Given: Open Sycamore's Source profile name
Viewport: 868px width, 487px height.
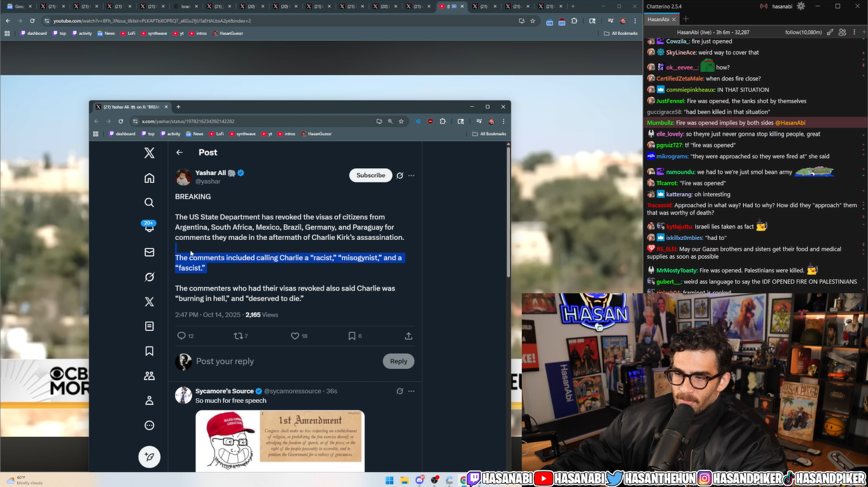Looking at the screenshot, I should click(x=225, y=391).
